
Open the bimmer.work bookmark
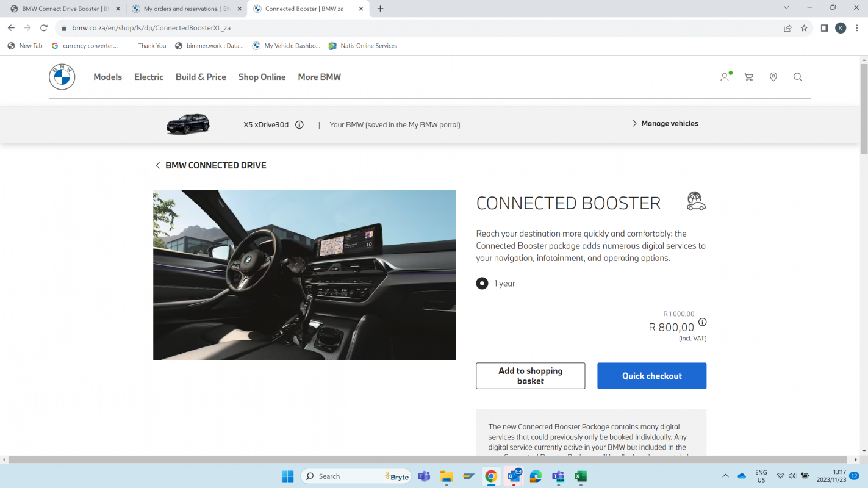pos(209,46)
